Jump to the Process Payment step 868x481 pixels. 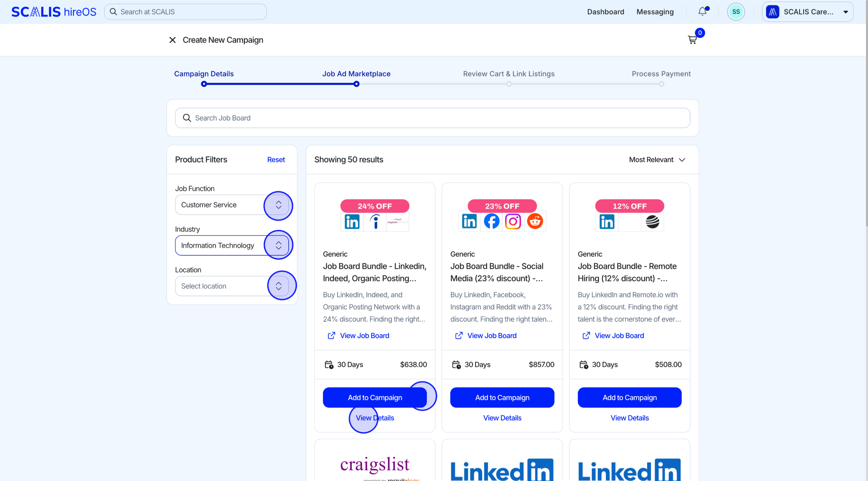pyautogui.click(x=661, y=74)
